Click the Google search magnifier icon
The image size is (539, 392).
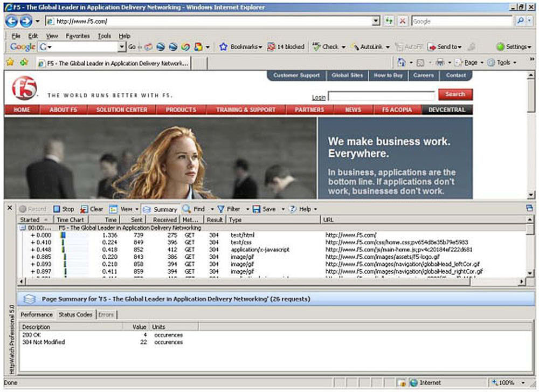pyautogui.click(x=521, y=21)
